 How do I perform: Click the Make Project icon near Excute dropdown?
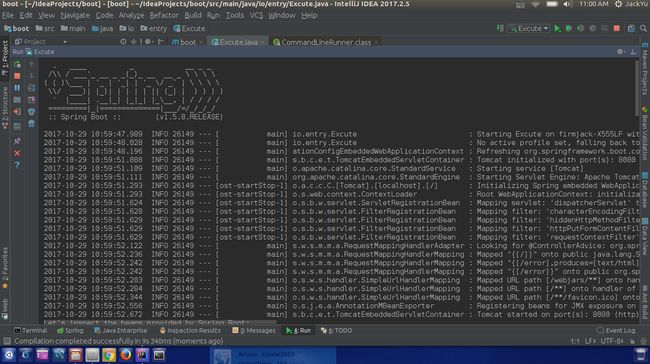pyautogui.click(x=500, y=28)
